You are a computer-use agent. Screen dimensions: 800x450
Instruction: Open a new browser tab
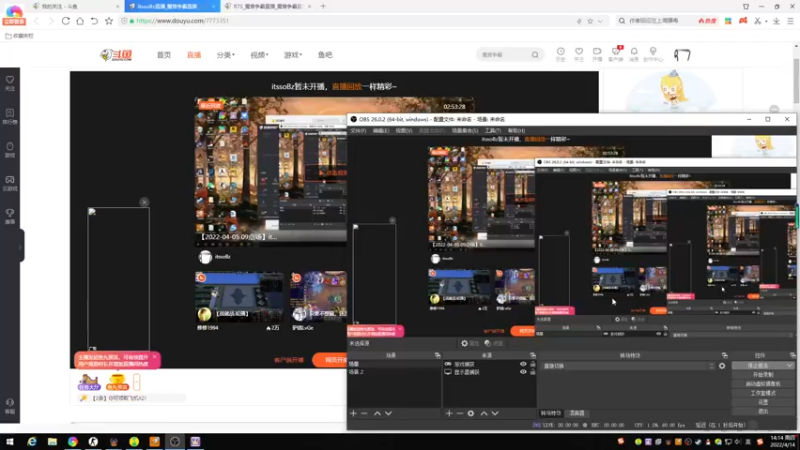(323, 6)
